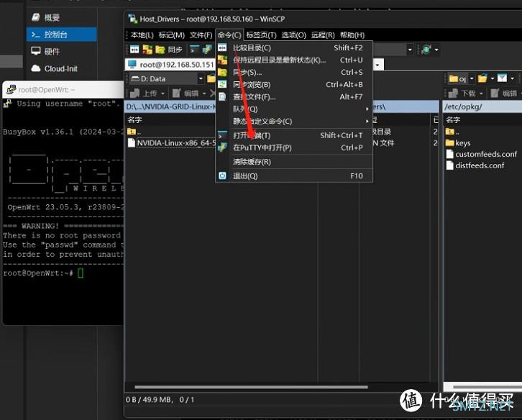Open the 上传 upload dropdown arrow
Viewport: 522px width, 420px height.
click(x=162, y=94)
